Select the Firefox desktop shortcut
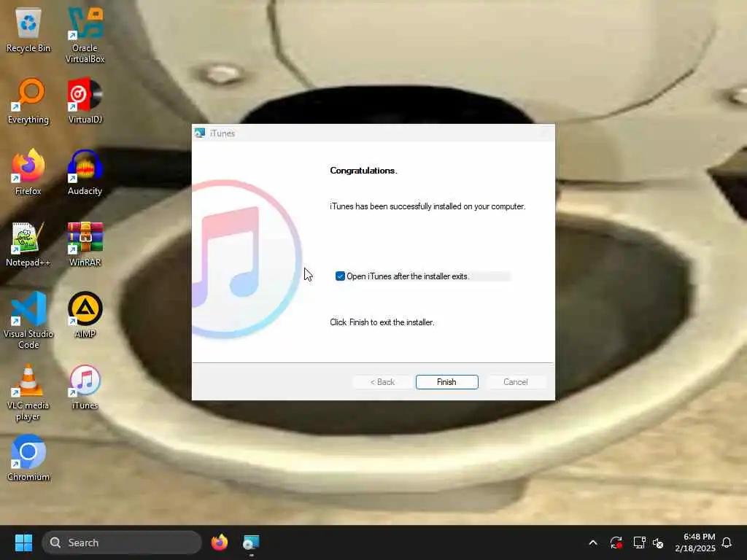The height and width of the screenshot is (560, 747). click(x=28, y=172)
